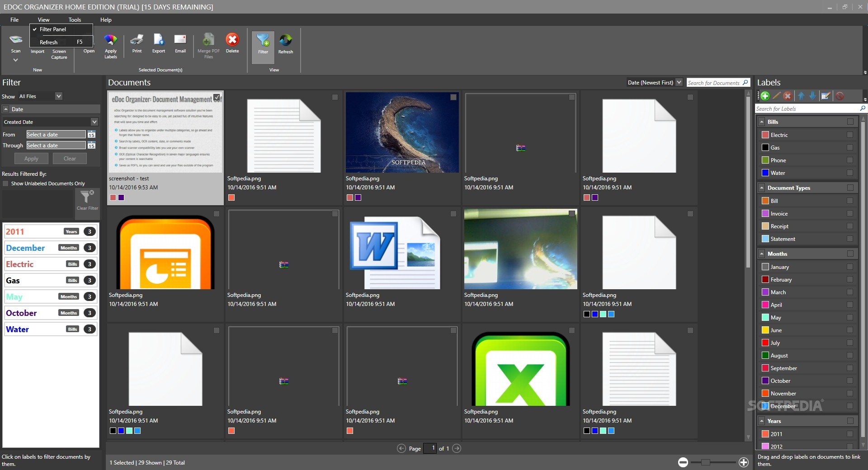Uncheck the screenshot - test document checkbox
Screen dimensions: 868x470
(217, 97)
